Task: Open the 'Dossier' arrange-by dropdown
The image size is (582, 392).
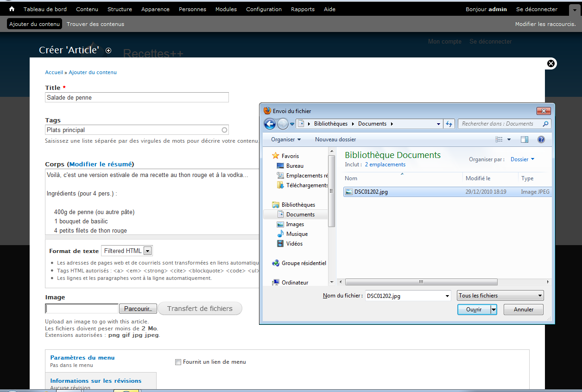Action: click(x=522, y=159)
